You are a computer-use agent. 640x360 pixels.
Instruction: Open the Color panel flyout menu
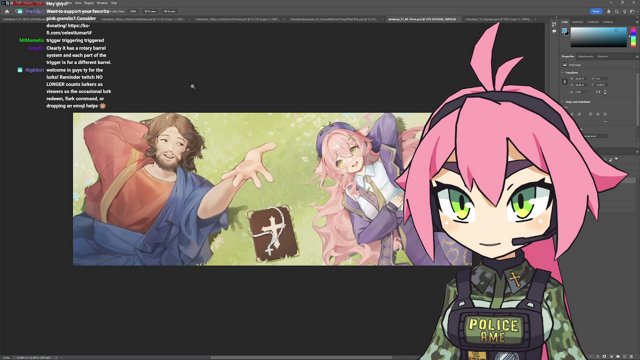click(636, 22)
